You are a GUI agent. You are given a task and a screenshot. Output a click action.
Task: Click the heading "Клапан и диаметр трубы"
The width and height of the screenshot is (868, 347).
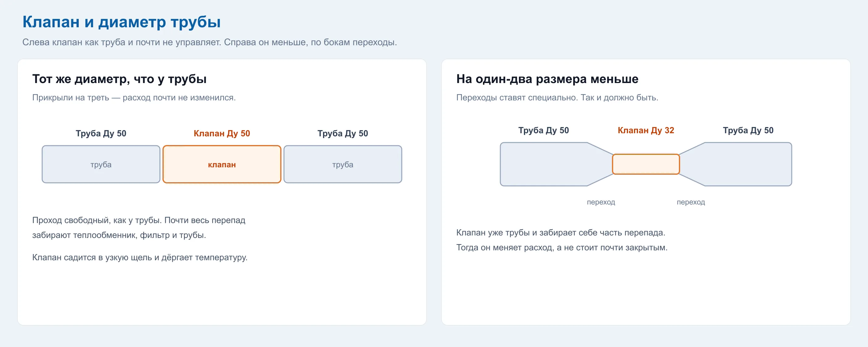[121, 22]
